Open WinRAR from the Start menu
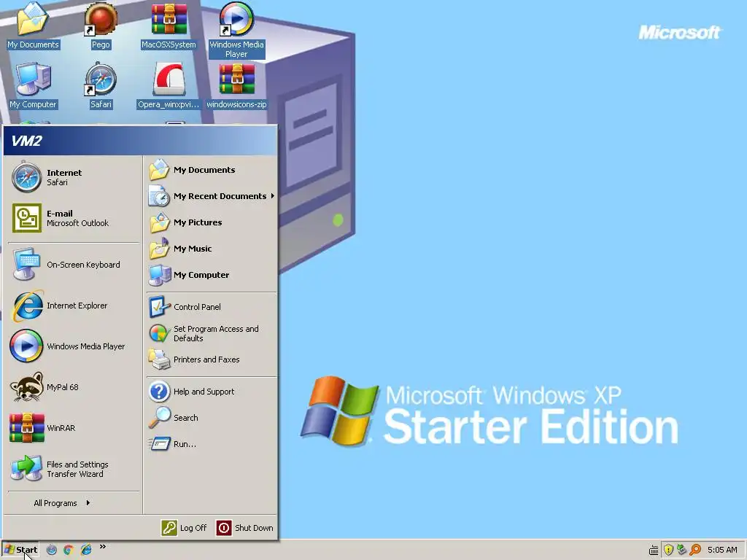Viewport: 747px width, 560px height. pyautogui.click(x=72, y=428)
